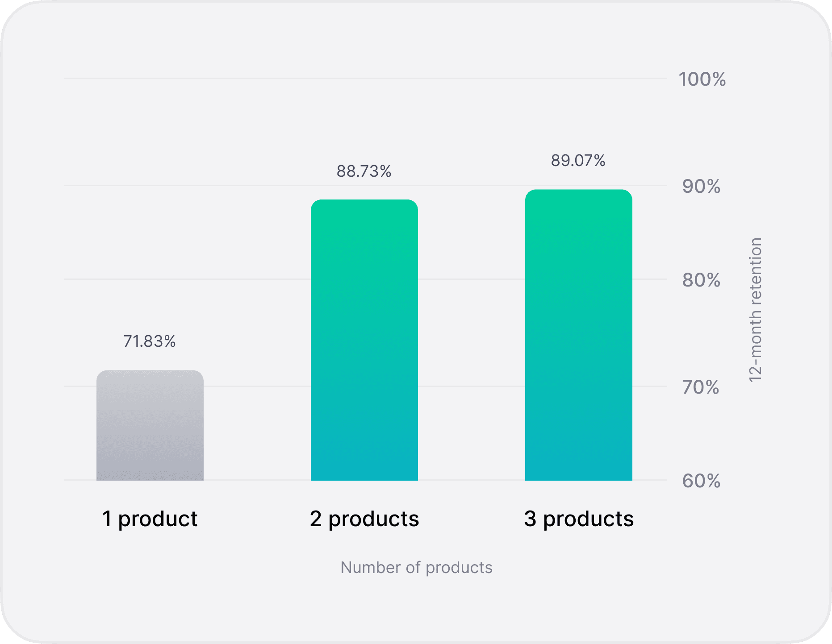Click the 100% axis tick label
The width and height of the screenshot is (832, 644).
tap(702, 79)
